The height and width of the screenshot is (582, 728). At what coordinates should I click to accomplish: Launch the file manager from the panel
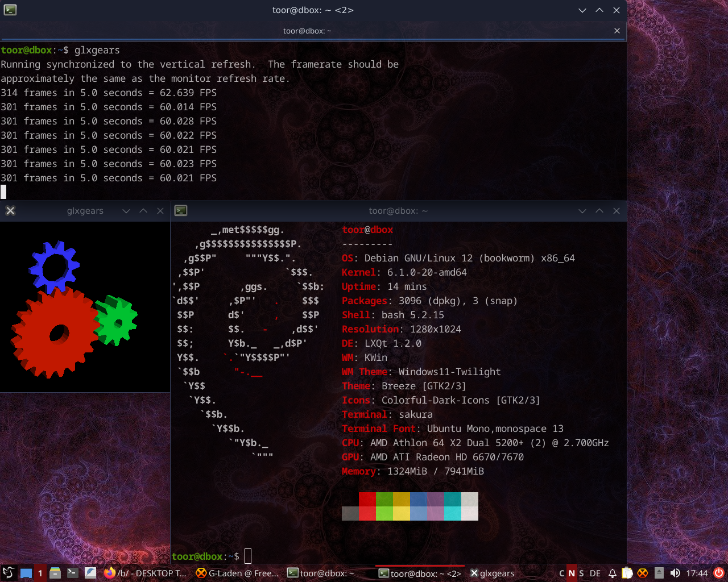coord(55,573)
